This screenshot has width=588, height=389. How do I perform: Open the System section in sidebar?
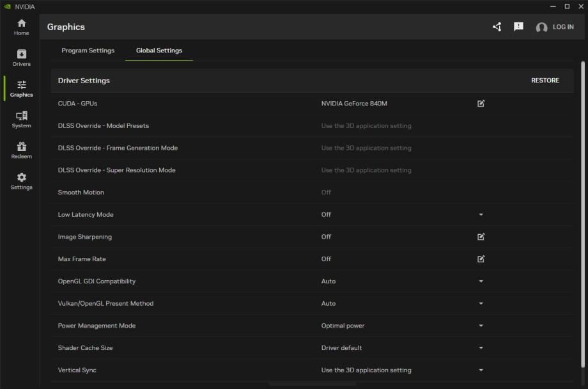tap(21, 119)
